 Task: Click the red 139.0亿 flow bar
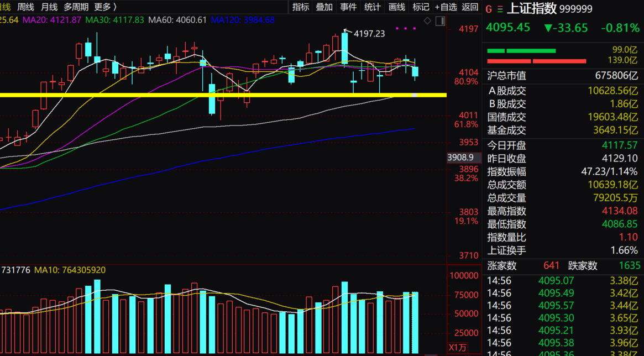click(536, 61)
